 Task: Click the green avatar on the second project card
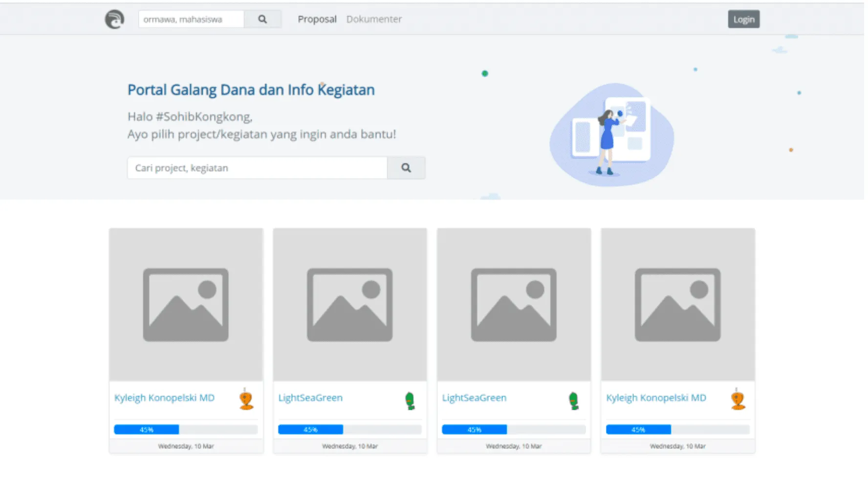click(410, 400)
